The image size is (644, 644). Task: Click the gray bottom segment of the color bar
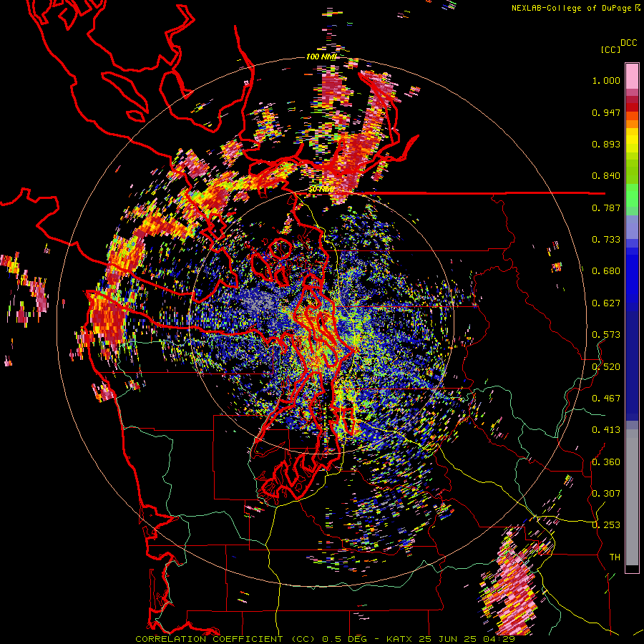tap(632, 497)
